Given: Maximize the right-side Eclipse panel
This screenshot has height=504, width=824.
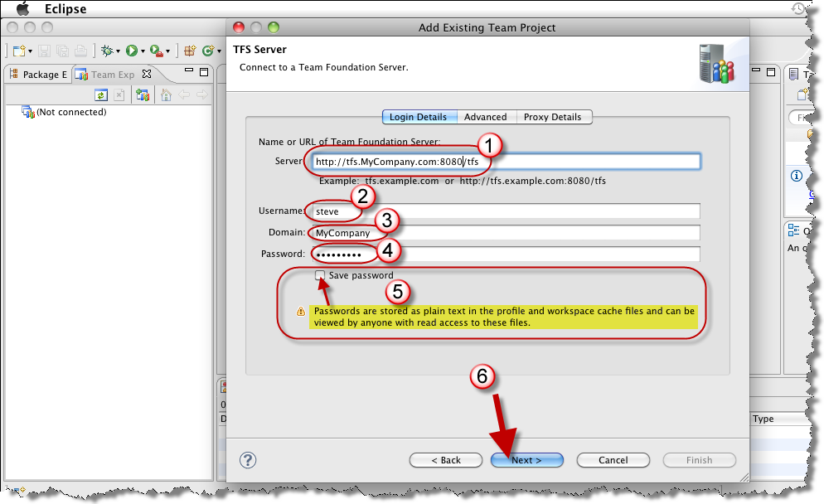Looking at the screenshot, I should (x=771, y=72).
